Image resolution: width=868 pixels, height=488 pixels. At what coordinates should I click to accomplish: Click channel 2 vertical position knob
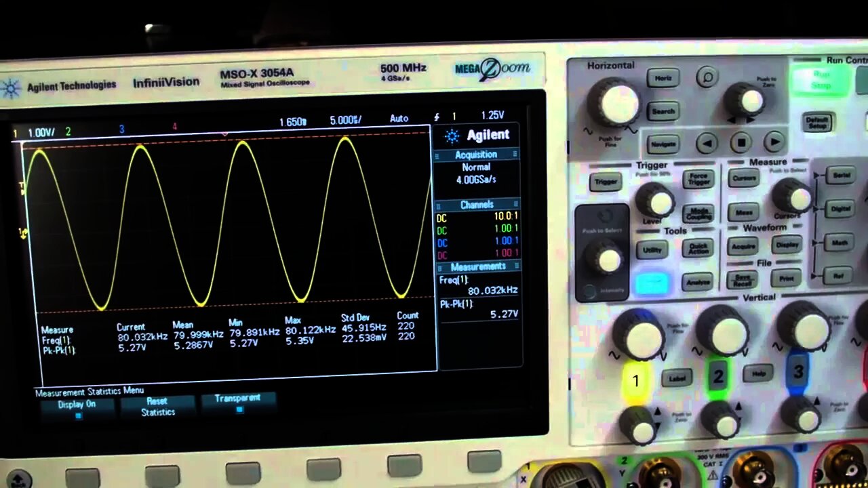pyautogui.click(x=722, y=420)
